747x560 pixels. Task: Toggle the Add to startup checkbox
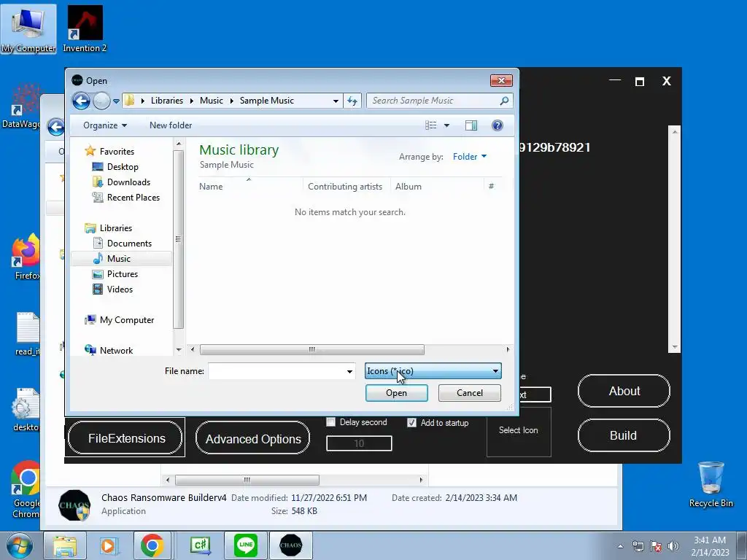coord(411,422)
